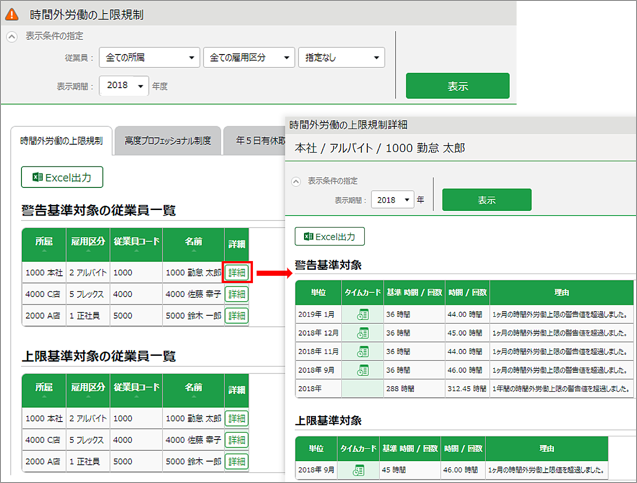The width and height of the screenshot is (637, 483).
Task: Sort warning list by 所属 column header
Action: tap(43, 245)
